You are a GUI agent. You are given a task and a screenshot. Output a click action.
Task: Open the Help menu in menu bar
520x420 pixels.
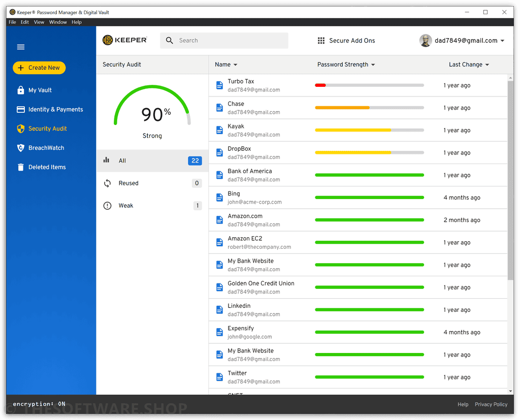(77, 22)
